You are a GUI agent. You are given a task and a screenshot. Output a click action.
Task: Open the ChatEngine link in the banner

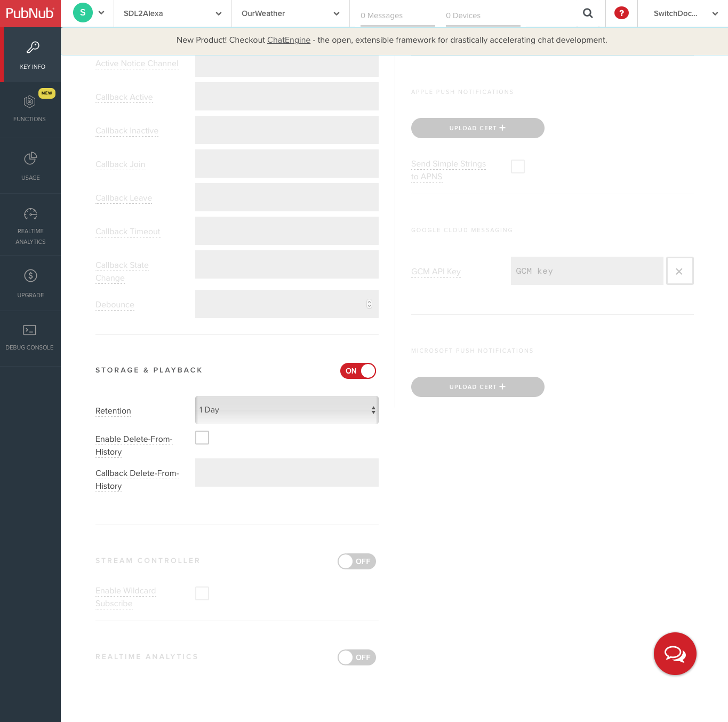[x=289, y=40]
